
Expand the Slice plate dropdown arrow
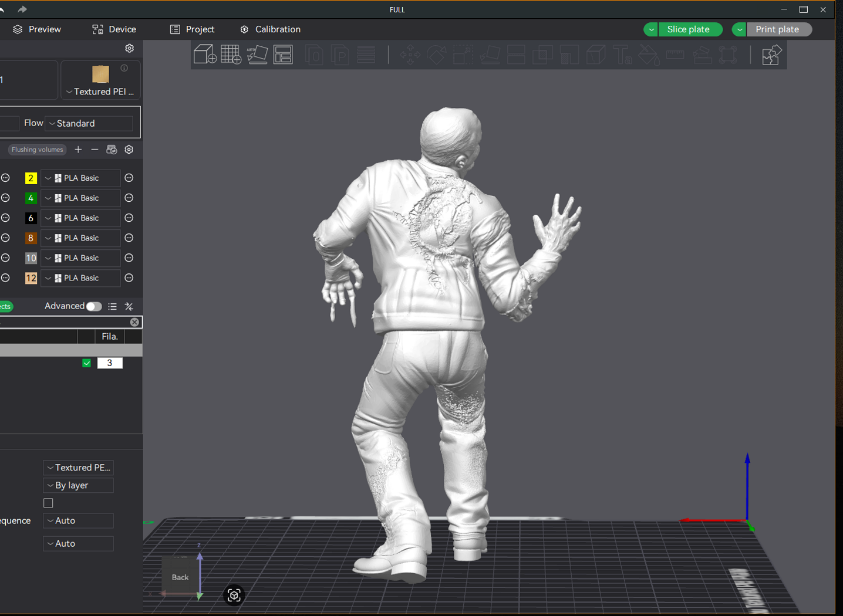tap(651, 29)
